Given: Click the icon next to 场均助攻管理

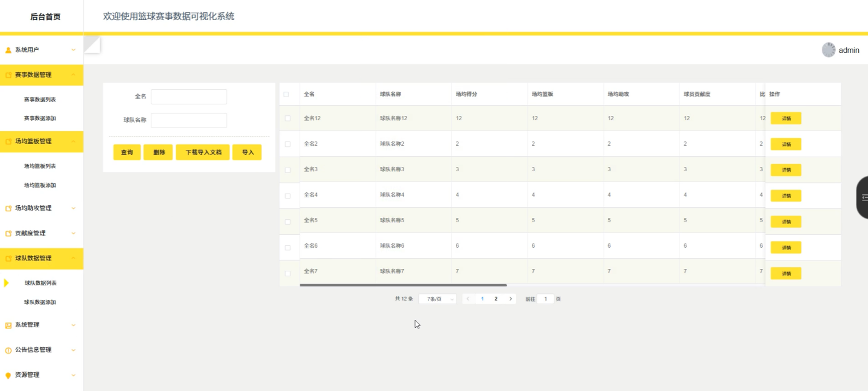Looking at the screenshot, I should 9,208.
